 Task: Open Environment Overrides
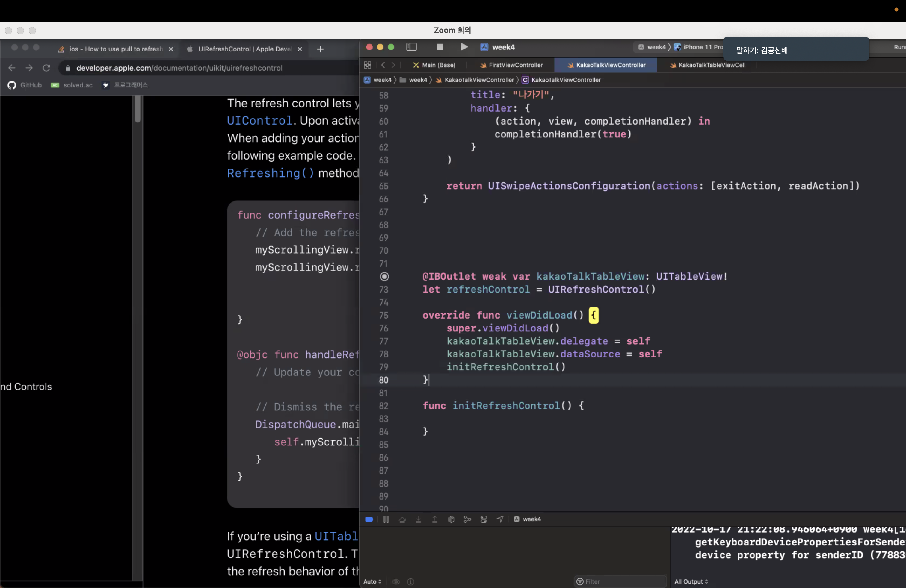[x=484, y=519]
